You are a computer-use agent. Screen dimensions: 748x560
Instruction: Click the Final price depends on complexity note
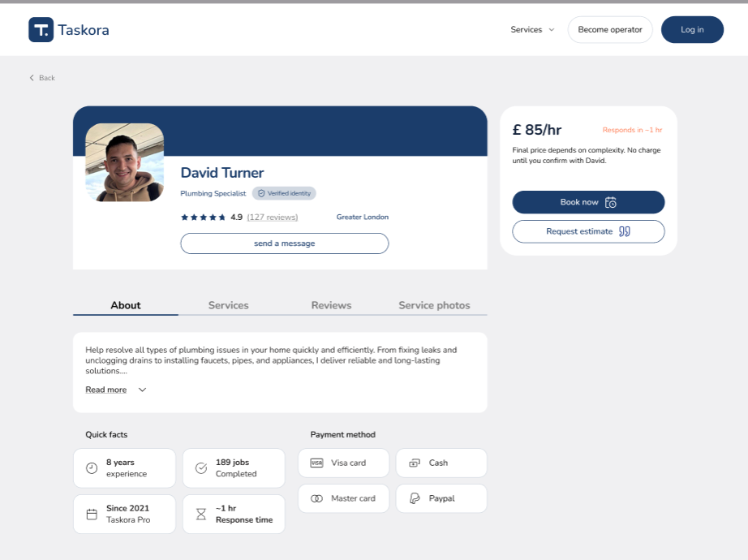pyautogui.click(x=587, y=156)
